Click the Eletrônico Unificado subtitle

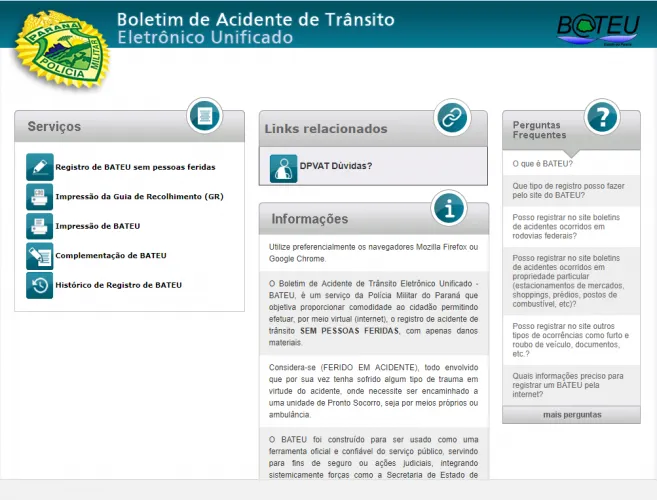coord(205,38)
